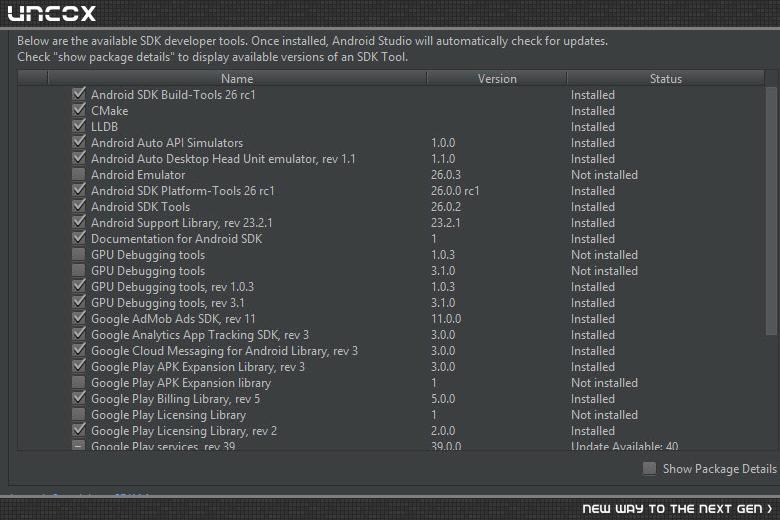780x520 pixels.
Task: Toggle Android Auto API Simulators checkbox
Action: (79, 142)
